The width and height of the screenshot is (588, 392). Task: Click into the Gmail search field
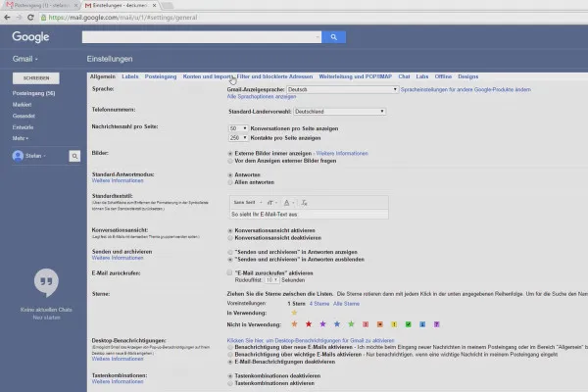(202, 37)
